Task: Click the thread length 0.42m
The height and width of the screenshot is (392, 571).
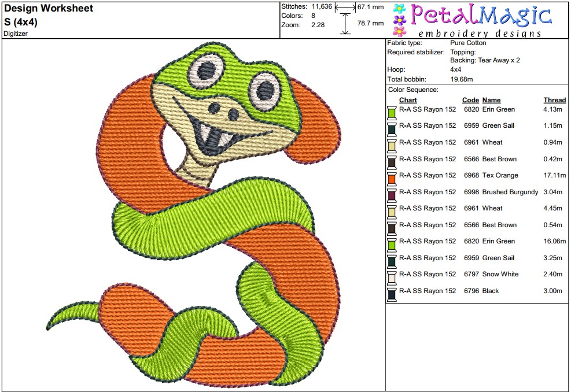Action: pyautogui.click(x=552, y=159)
